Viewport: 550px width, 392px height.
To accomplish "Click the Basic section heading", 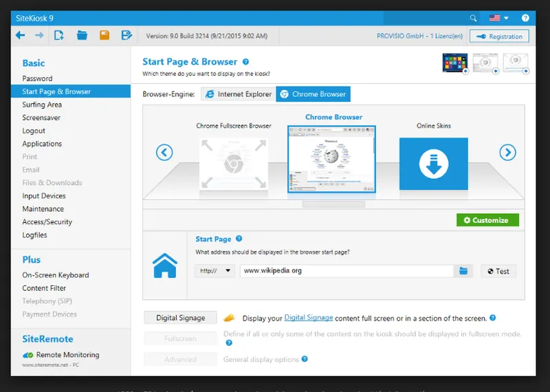I will (x=33, y=63).
